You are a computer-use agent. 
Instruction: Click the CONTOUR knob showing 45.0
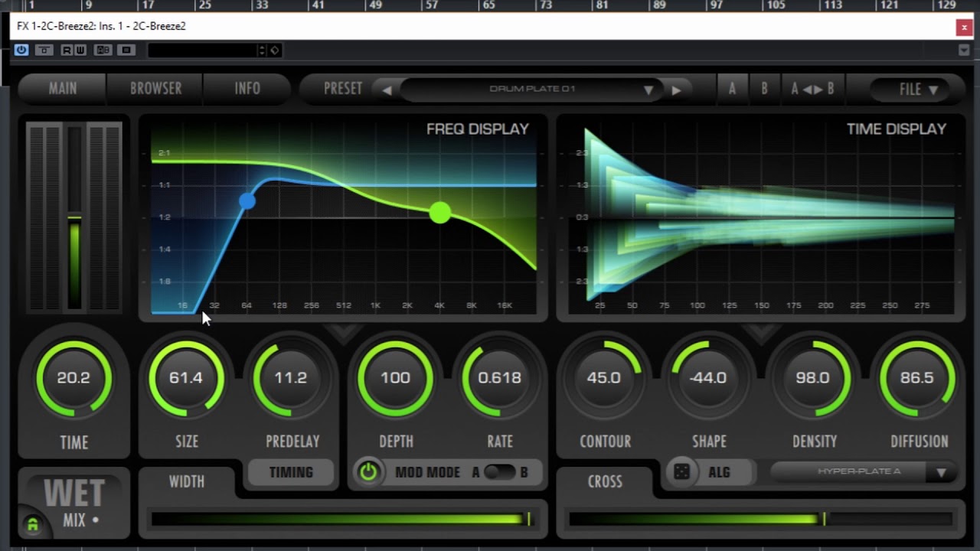(604, 378)
